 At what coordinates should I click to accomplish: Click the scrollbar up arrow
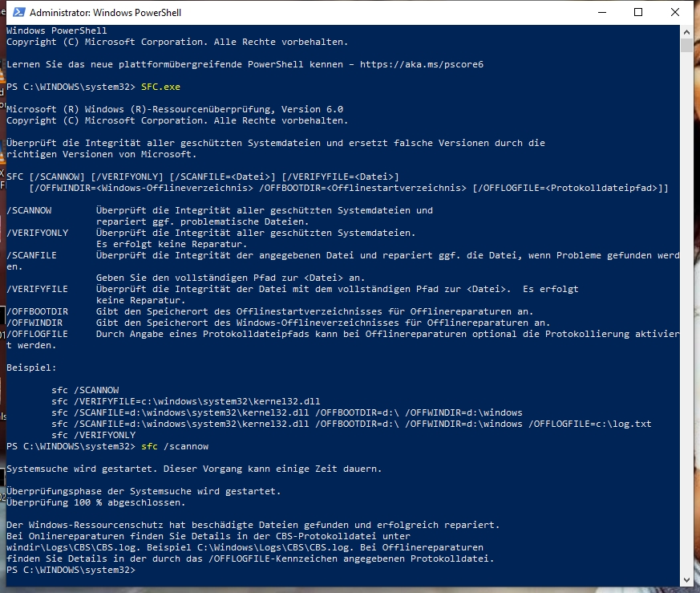pos(686,32)
